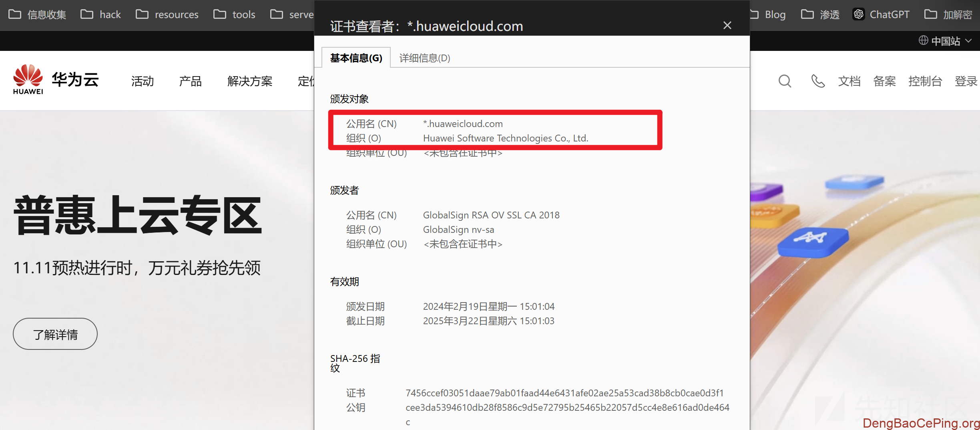
Task: Open the 产品 navigation menu
Action: tap(190, 81)
